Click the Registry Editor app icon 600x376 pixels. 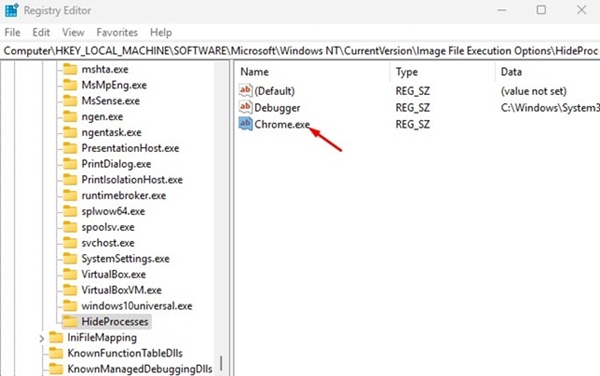(x=11, y=10)
